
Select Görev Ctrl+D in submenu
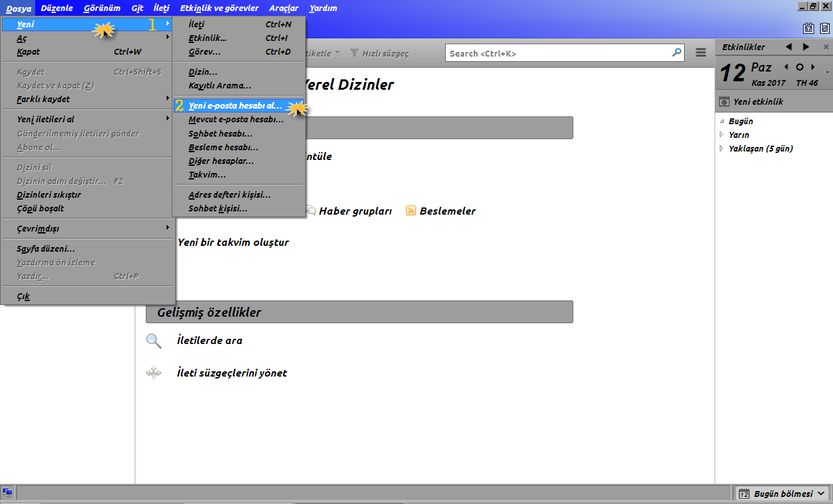pos(239,51)
